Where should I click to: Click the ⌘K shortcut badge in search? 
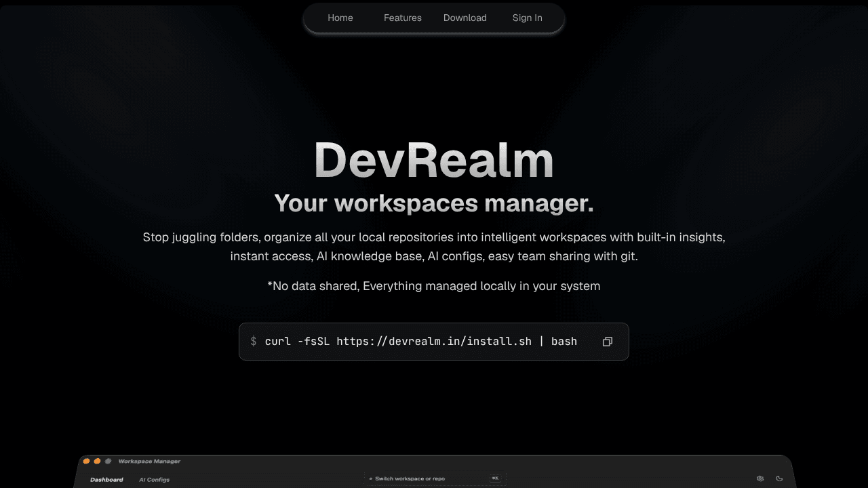coord(495,479)
